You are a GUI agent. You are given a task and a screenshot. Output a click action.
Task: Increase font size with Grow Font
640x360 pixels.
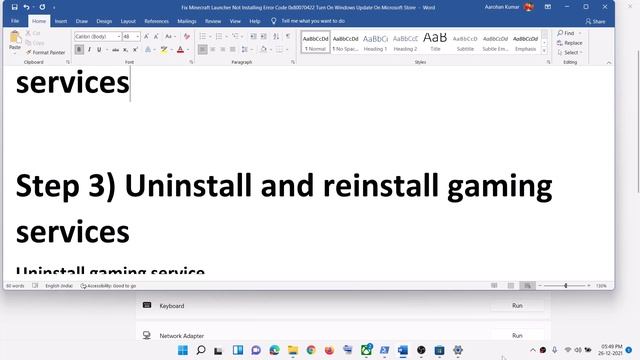coord(146,37)
